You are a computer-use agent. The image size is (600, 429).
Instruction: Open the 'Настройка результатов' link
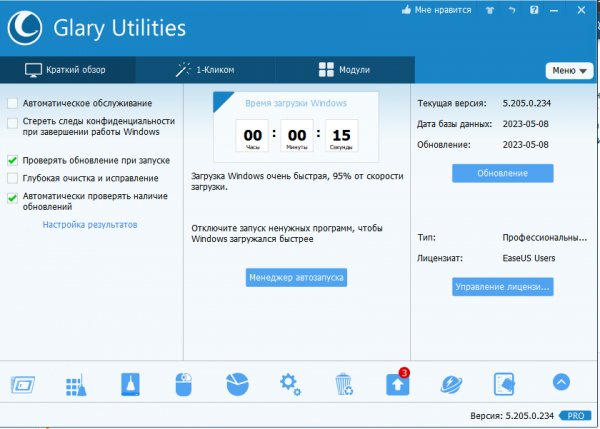pos(90,225)
